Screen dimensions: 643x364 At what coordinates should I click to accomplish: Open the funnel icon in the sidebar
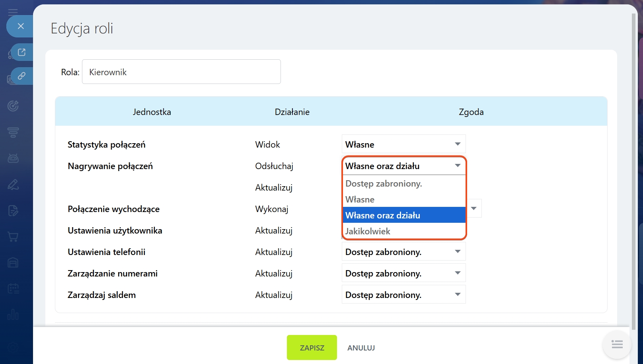13,132
